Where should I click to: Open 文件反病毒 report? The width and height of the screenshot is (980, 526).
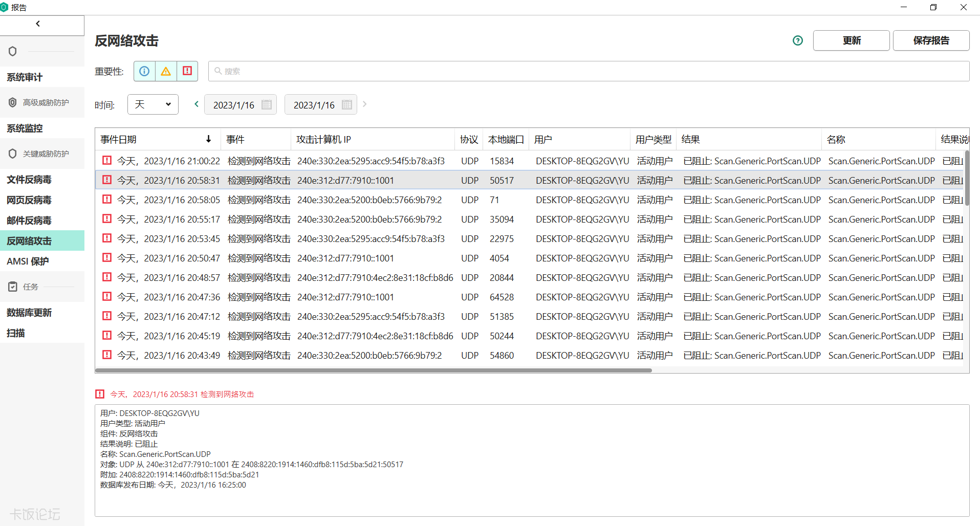click(42, 180)
